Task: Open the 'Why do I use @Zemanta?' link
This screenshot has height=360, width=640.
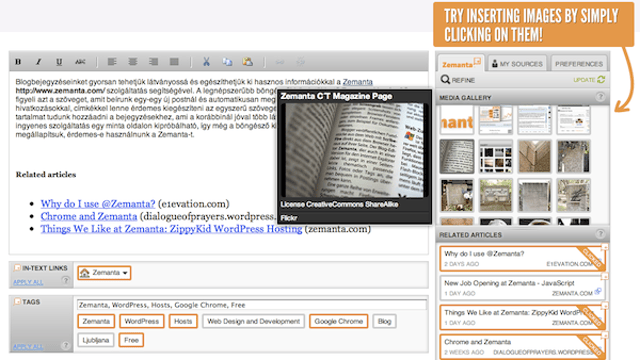Action: 98,204
